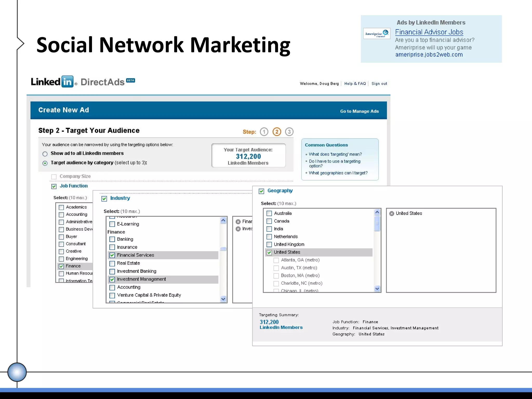Check Charlotte, NC (metro) box
Screen dimensions: 532x399
[276, 284]
